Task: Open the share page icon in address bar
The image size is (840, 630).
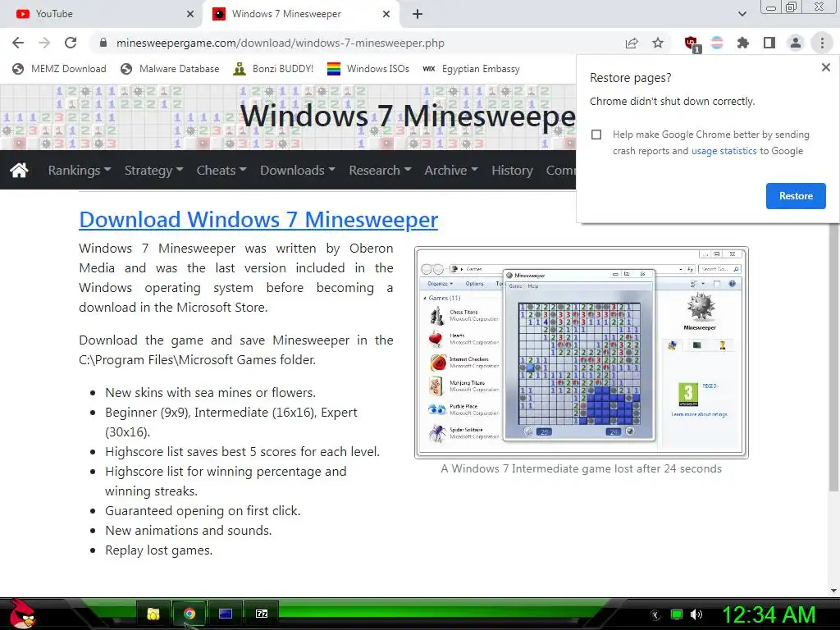Action: (632, 43)
